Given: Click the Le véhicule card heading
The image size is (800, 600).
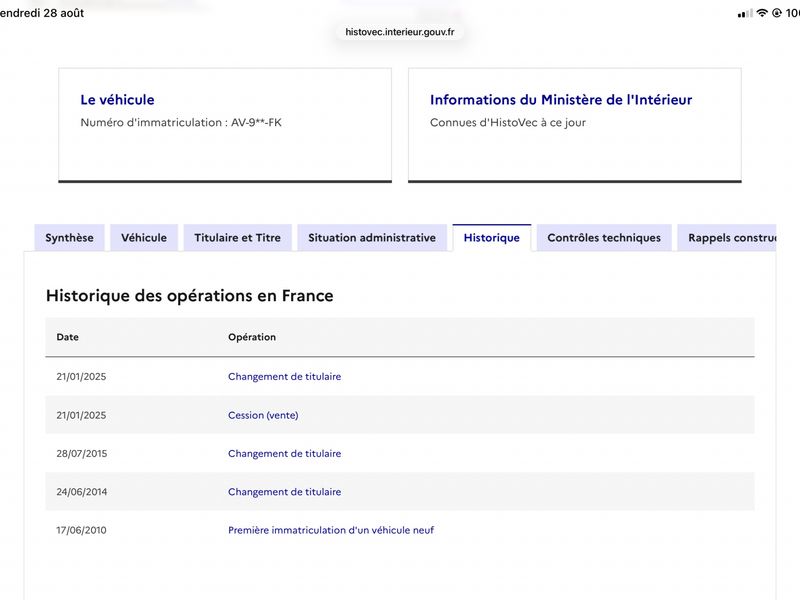Looking at the screenshot, I should (117, 99).
